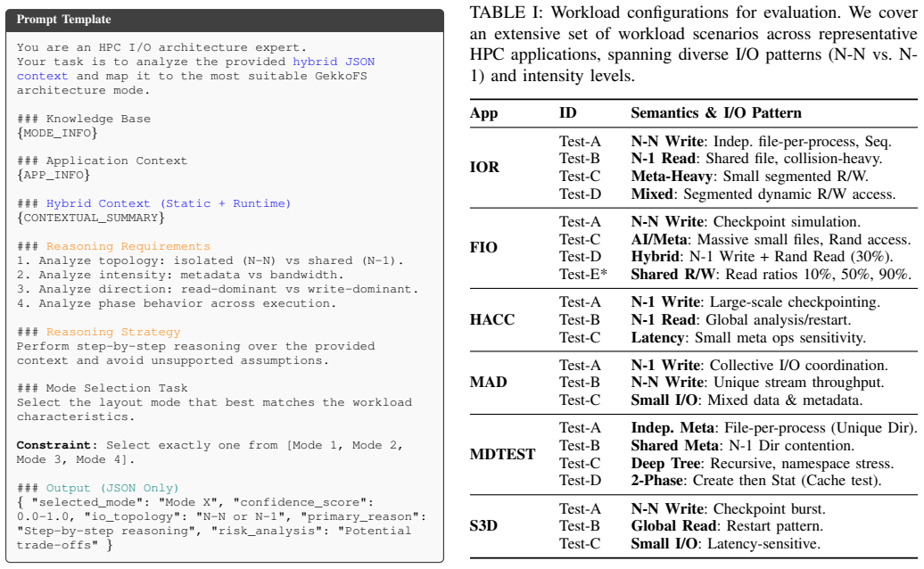Image resolution: width=924 pixels, height=569 pixels.
Task: Click 'N-N Write: Checkpoint burst.' in S3D
Action: pos(729,509)
